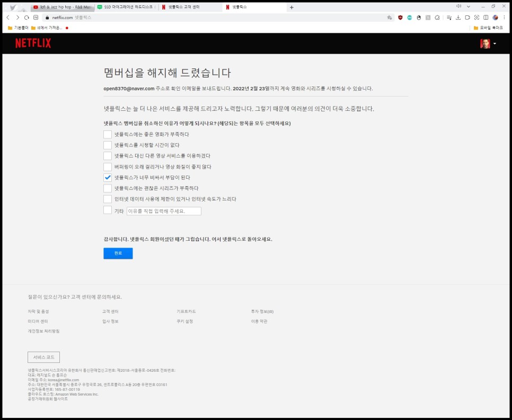This screenshot has height=420, width=512.
Task: Go back using the browser arrow
Action: (x=8, y=17)
